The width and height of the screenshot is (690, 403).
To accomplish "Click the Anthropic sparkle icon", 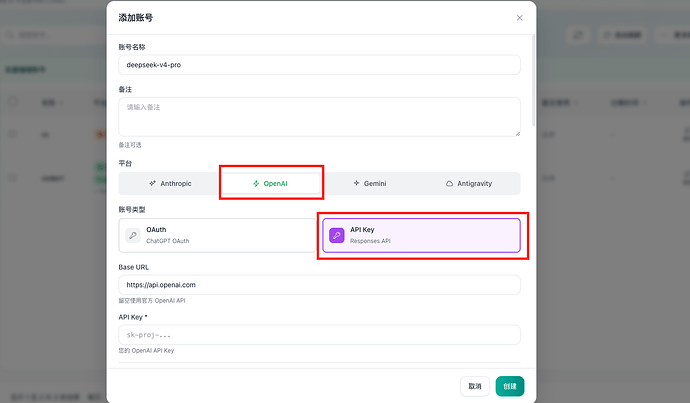I will click(152, 183).
